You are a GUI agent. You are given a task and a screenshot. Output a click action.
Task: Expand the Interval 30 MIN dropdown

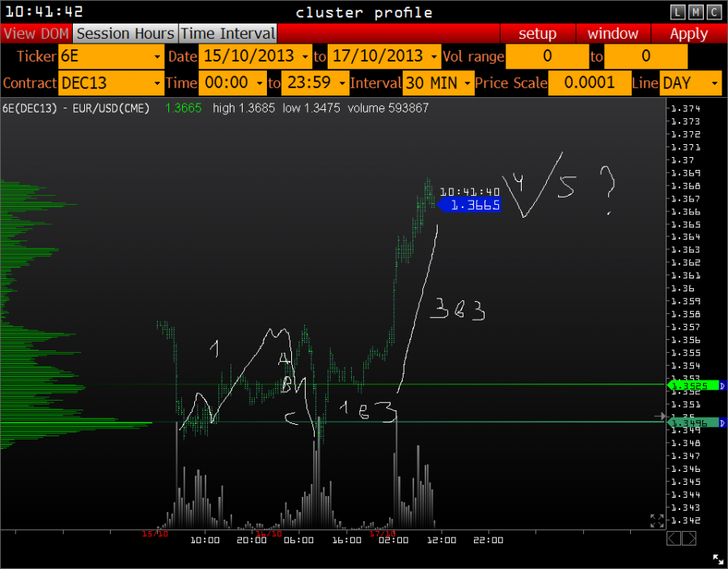438,83
